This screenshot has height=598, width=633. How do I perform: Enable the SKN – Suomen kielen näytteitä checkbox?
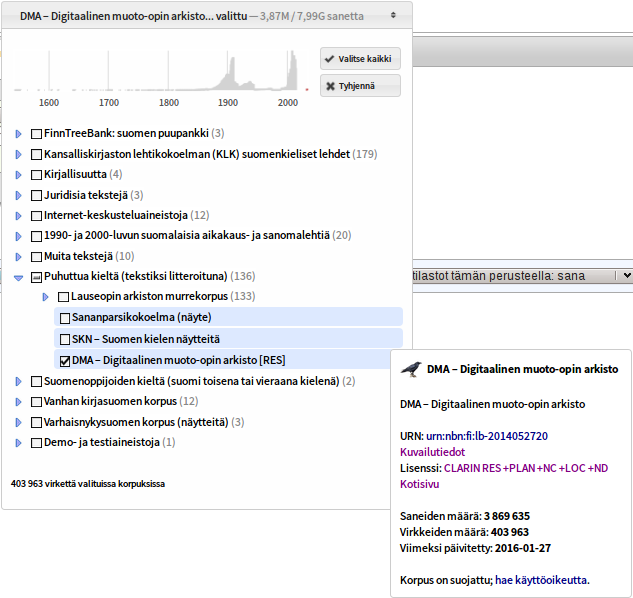65,339
